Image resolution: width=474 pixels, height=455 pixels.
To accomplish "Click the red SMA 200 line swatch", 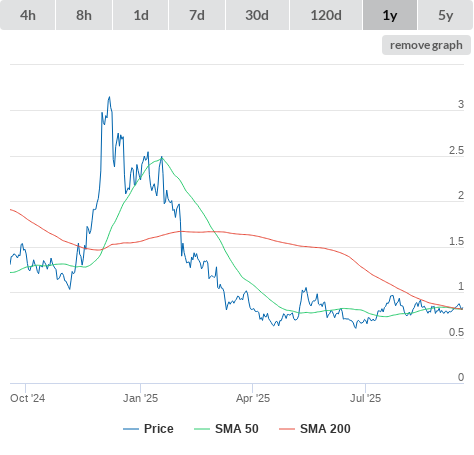I will click(x=287, y=429).
